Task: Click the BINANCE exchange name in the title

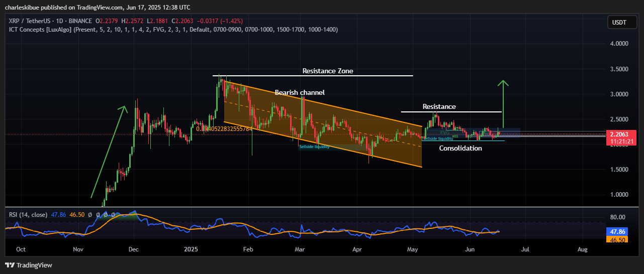Action: (80, 21)
